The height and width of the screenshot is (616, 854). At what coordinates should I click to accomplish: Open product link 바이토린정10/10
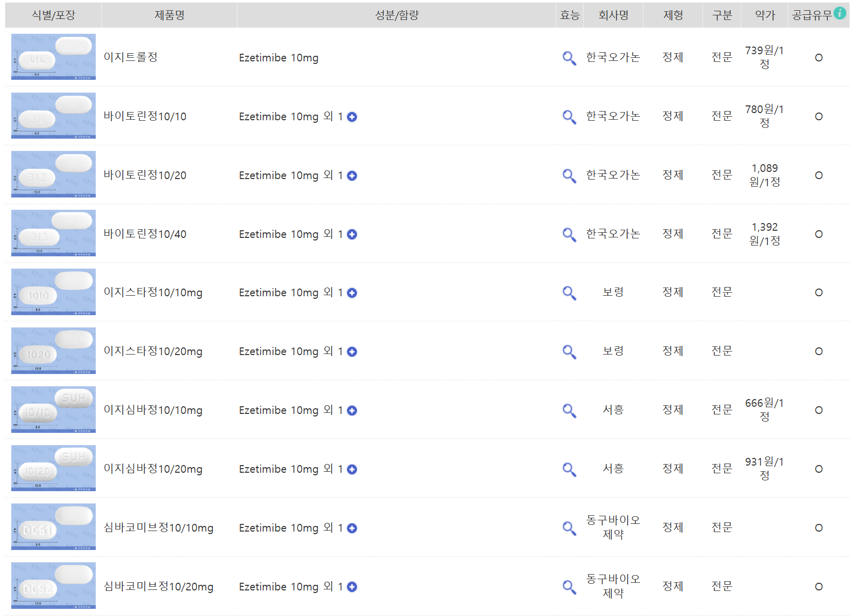point(145,116)
